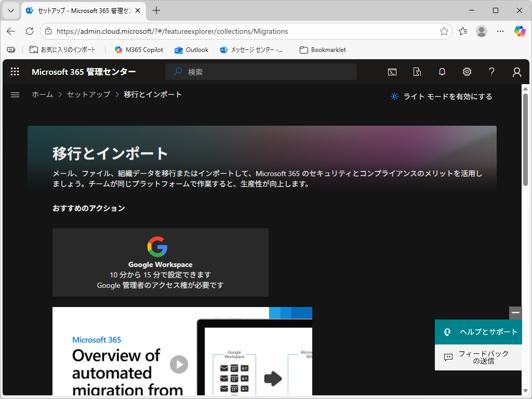Open the command line interface icon in top bar

(x=392, y=72)
